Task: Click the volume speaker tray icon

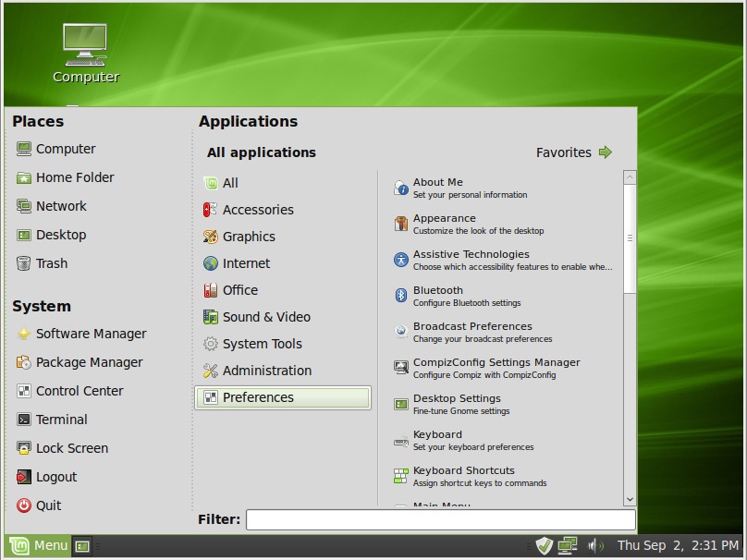Action: [x=594, y=545]
